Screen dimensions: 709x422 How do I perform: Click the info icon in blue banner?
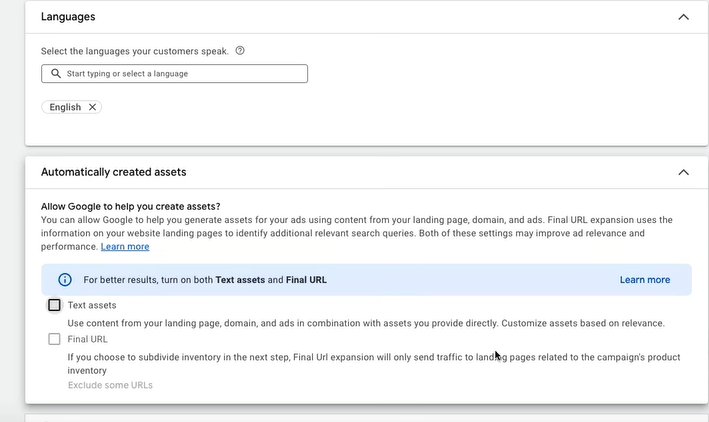(65, 280)
